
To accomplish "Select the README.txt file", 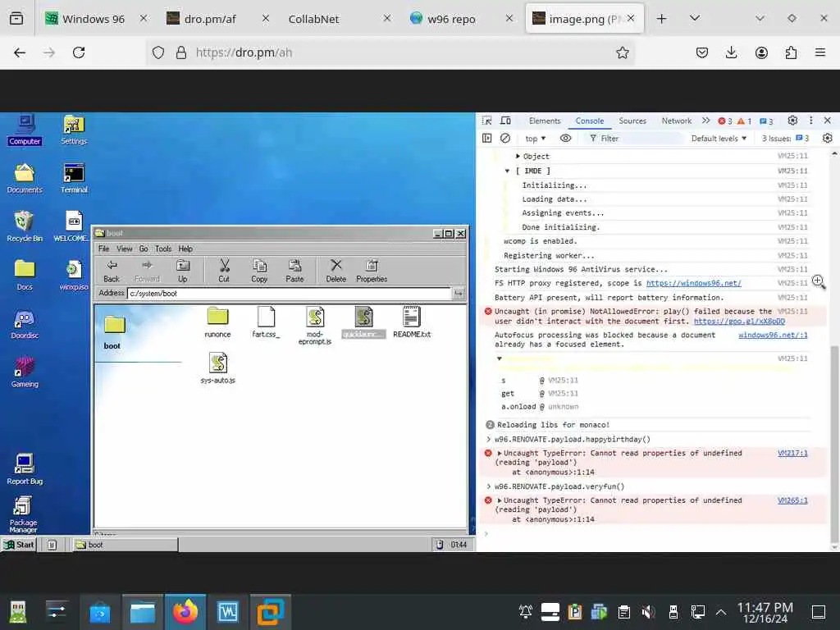I will (x=412, y=322).
